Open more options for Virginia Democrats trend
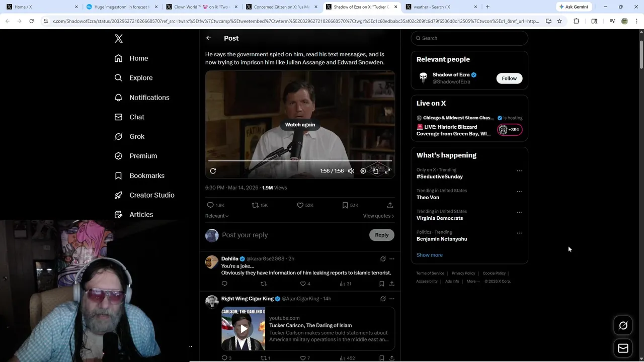 (x=519, y=212)
